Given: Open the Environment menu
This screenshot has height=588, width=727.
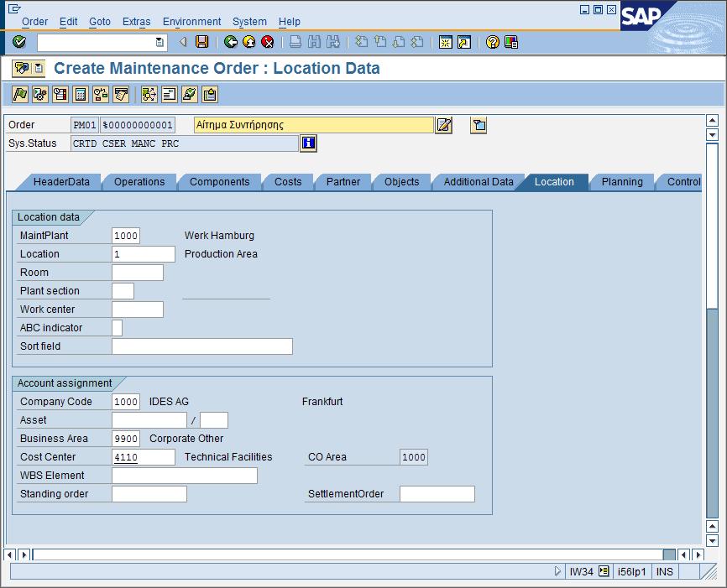Looking at the screenshot, I should (x=191, y=21).
